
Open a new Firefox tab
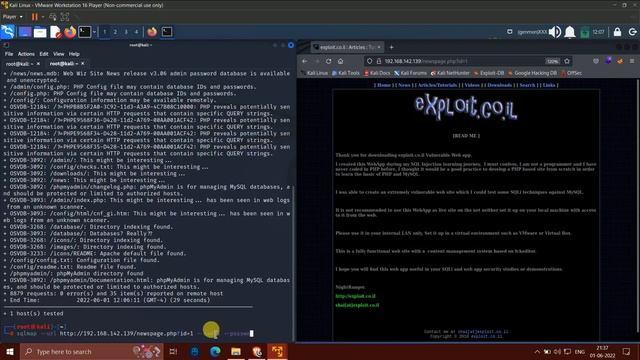click(x=391, y=47)
